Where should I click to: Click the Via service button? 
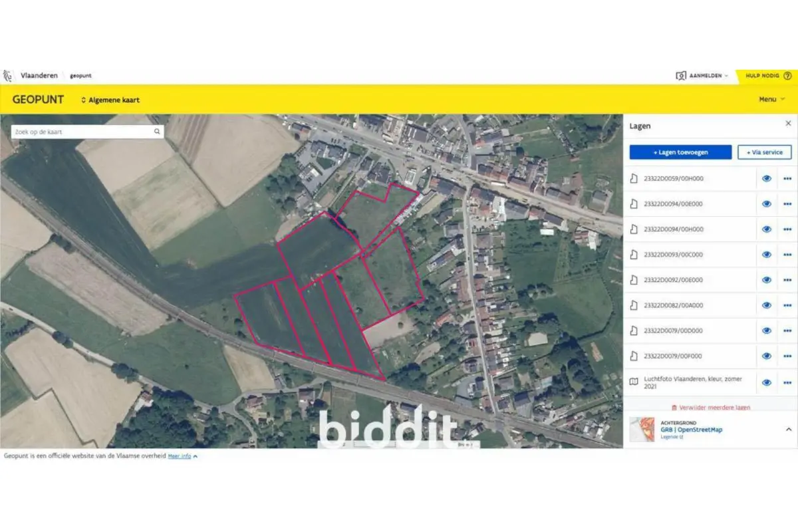(765, 152)
